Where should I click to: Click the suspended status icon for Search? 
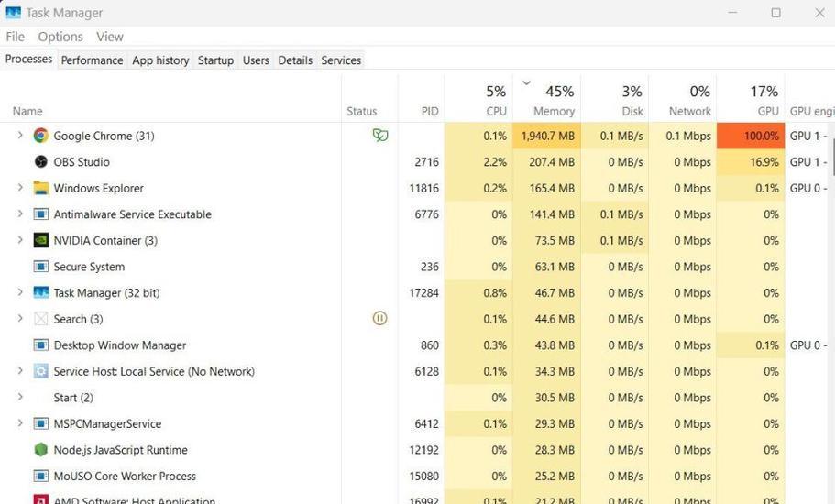379,318
